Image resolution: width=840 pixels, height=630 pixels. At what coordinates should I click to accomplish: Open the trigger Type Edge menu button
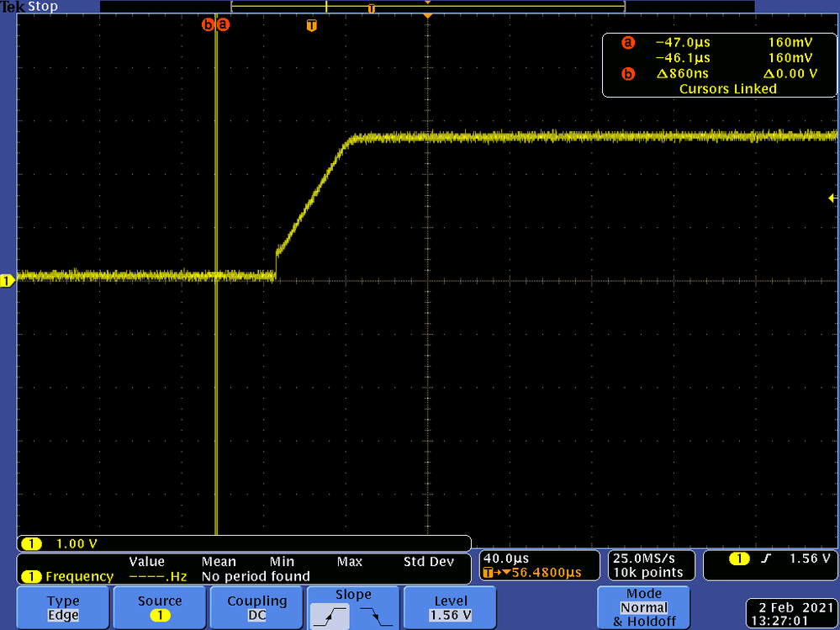pyautogui.click(x=63, y=607)
